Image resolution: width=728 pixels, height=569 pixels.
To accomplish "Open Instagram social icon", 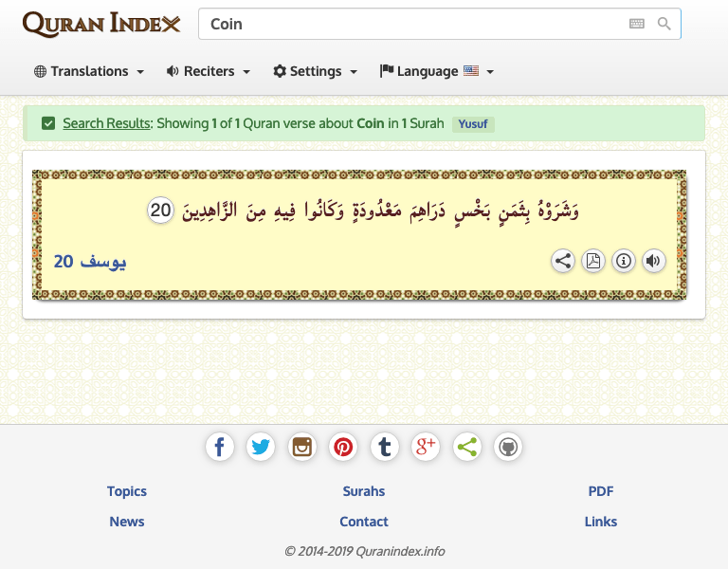I will tap(302, 447).
